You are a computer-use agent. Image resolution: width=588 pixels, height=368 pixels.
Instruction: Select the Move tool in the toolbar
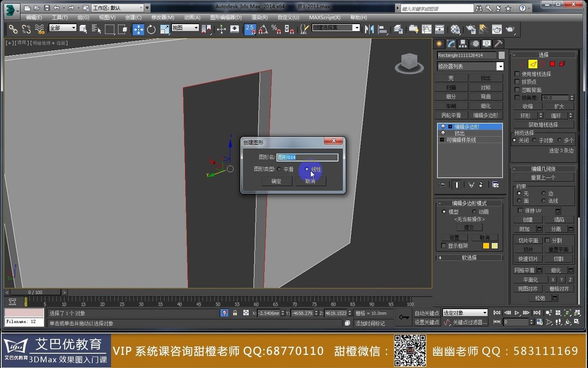click(x=138, y=29)
